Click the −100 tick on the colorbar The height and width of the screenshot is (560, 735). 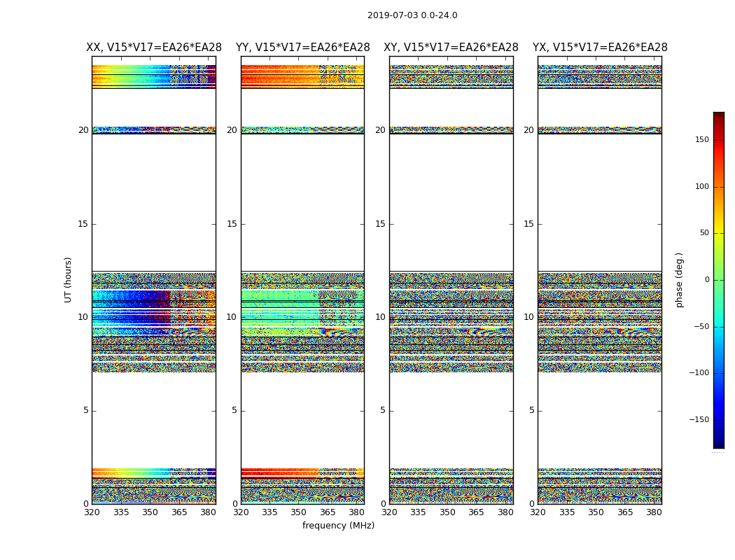(699, 372)
